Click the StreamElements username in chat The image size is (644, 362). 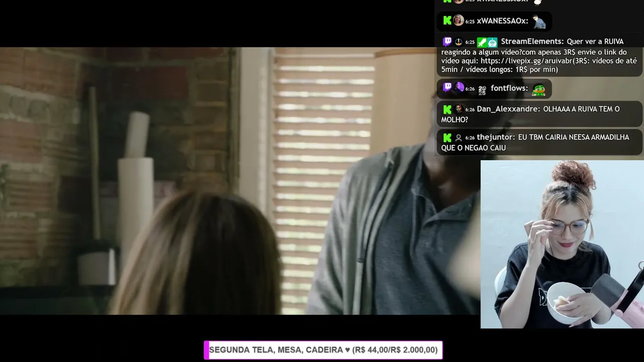click(532, 42)
